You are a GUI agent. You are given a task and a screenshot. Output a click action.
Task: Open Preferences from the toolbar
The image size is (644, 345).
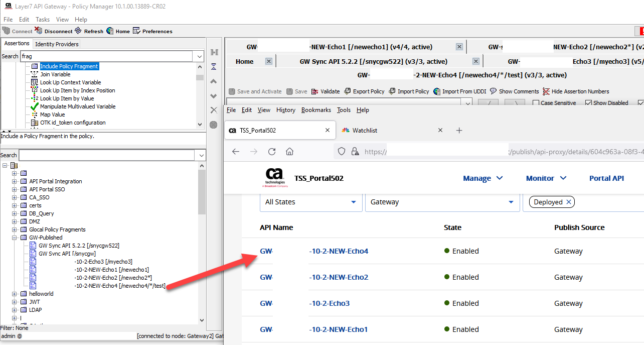pos(136,31)
